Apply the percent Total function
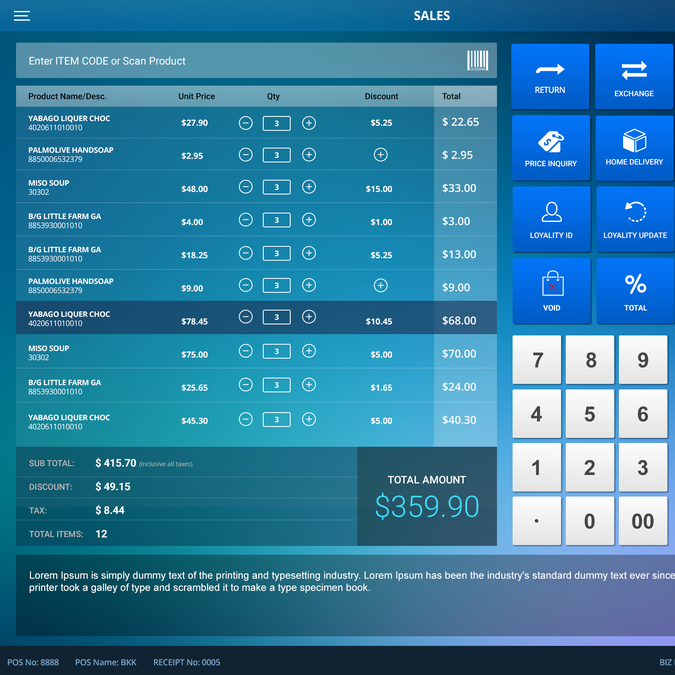The image size is (675, 675). (634, 291)
